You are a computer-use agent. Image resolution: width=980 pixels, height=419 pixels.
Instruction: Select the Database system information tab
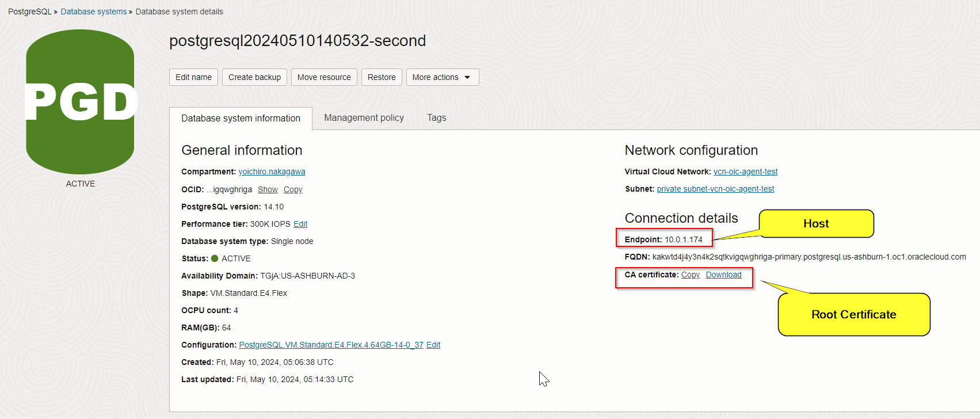coord(241,118)
